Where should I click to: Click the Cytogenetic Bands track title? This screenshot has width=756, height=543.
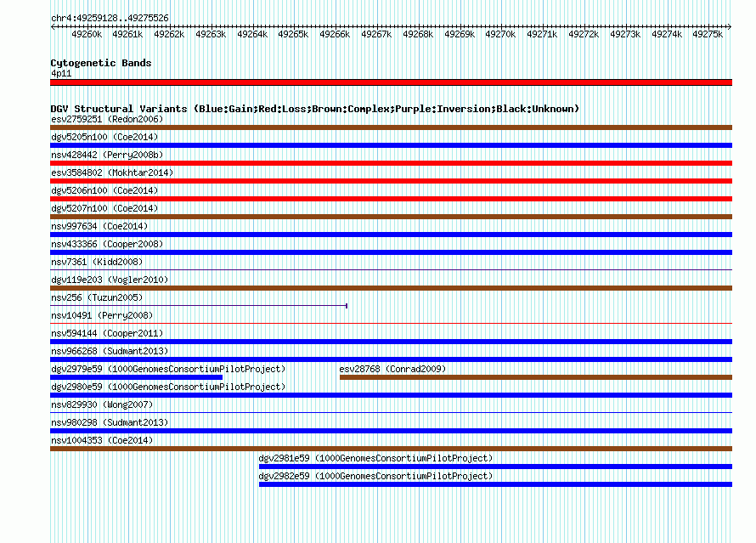(101, 63)
